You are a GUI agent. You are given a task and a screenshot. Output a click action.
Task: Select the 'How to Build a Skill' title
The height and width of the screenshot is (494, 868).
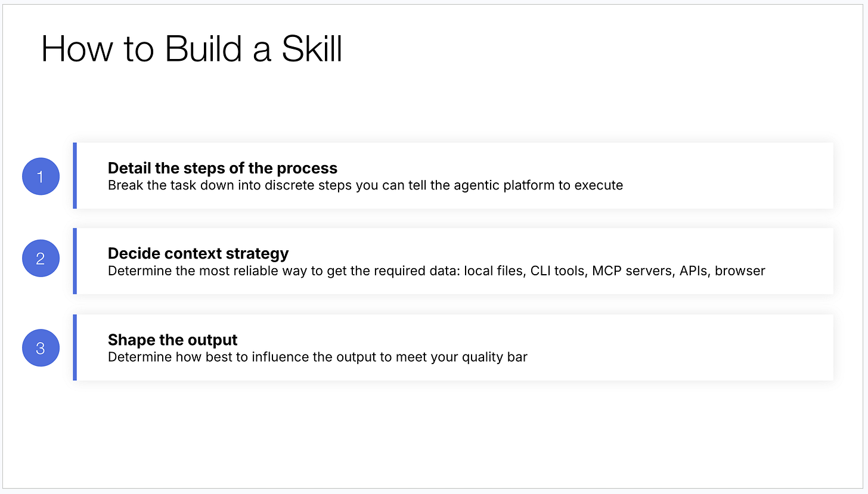click(192, 48)
